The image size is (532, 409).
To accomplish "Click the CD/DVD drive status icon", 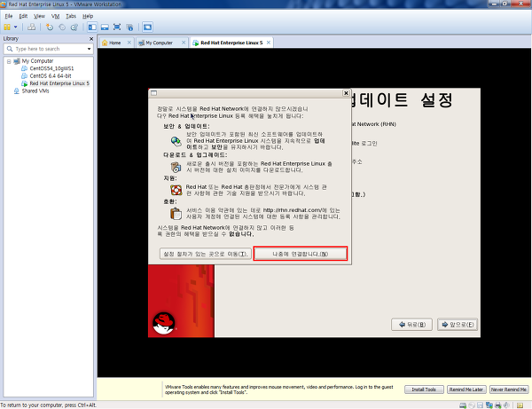I will click(472, 405).
